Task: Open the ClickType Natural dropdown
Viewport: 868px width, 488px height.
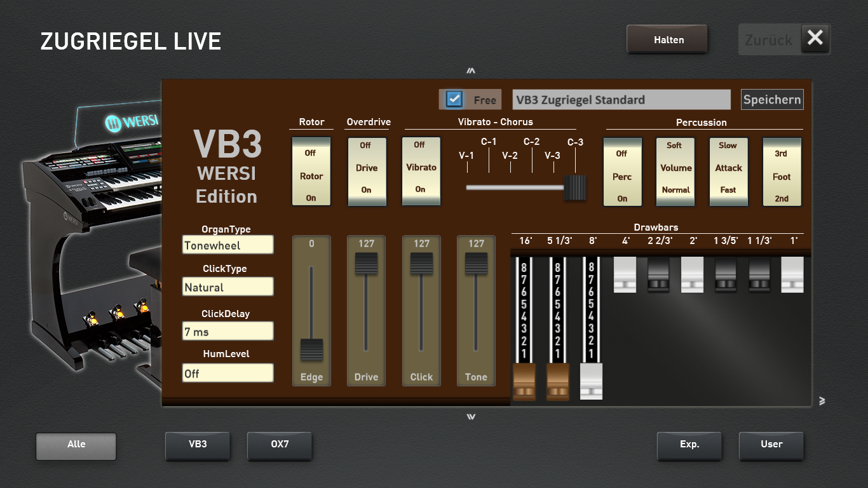Action: [227, 287]
